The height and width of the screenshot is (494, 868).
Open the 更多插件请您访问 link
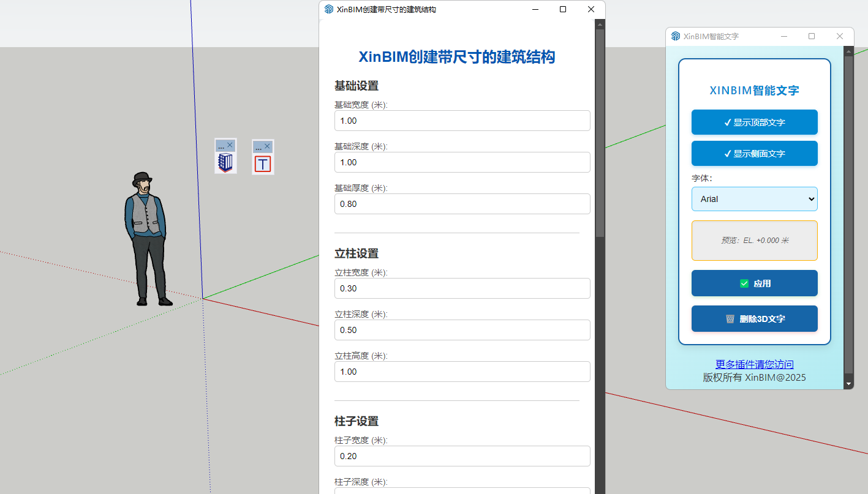coord(754,365)
